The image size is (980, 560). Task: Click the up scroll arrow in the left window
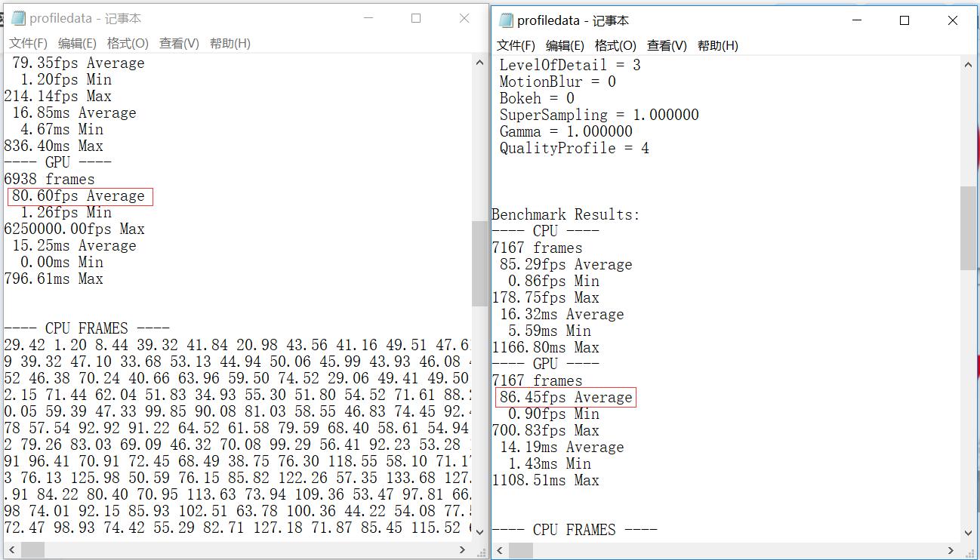480,61
